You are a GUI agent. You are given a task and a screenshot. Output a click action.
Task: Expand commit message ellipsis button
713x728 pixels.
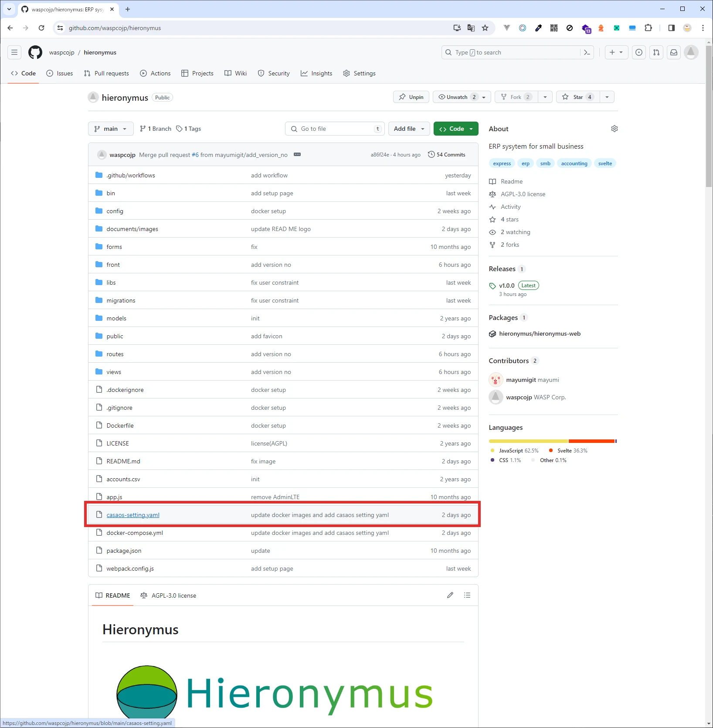297,154
